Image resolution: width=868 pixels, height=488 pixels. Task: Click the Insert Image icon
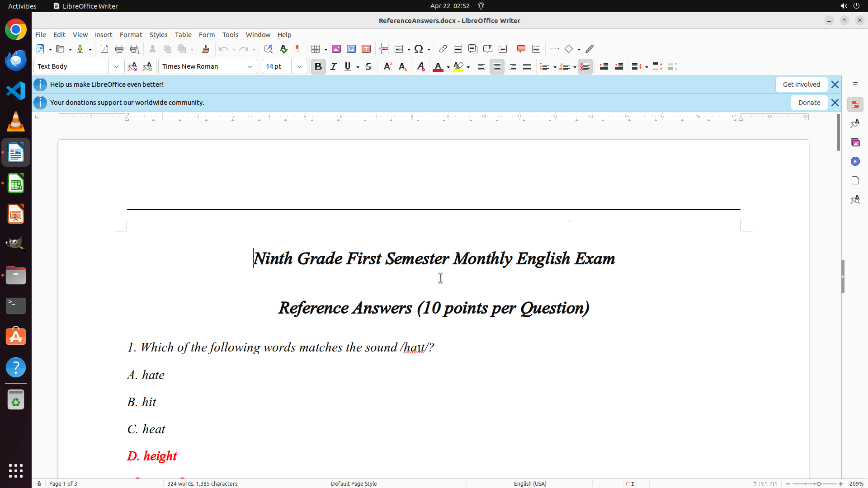click(x=336, y=49)
